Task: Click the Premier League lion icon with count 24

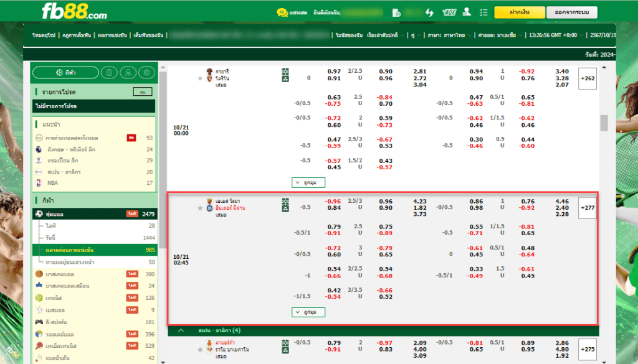Action: (x=39, y=149)
